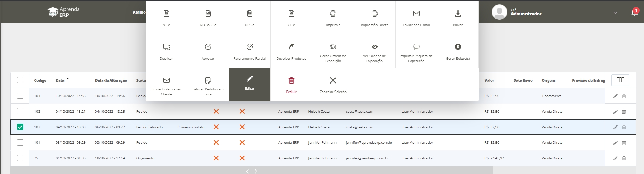Open Ver Ordens de Expedição eye icon
The image size is (644, 174).
pos(374,47)
